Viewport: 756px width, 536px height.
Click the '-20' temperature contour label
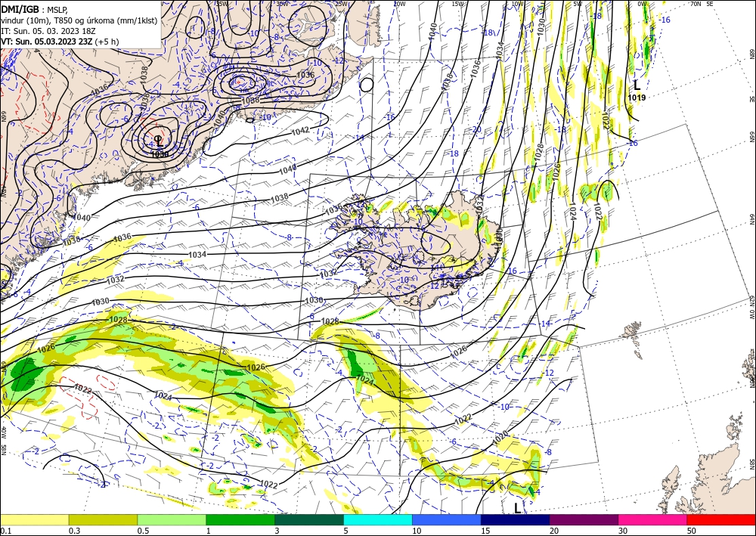[476, 129]
